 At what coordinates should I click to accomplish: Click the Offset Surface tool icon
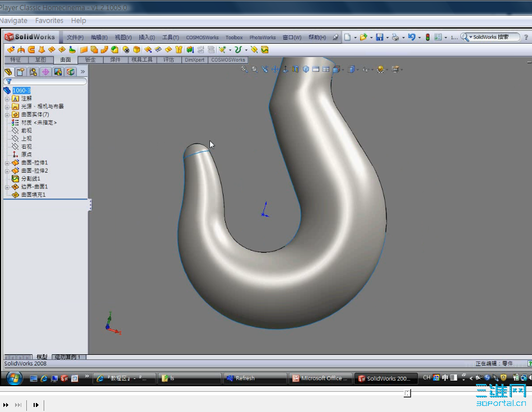94,49
